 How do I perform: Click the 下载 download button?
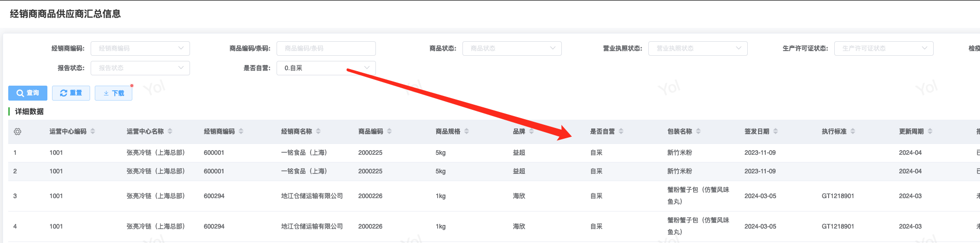click(x=113, y=93)
